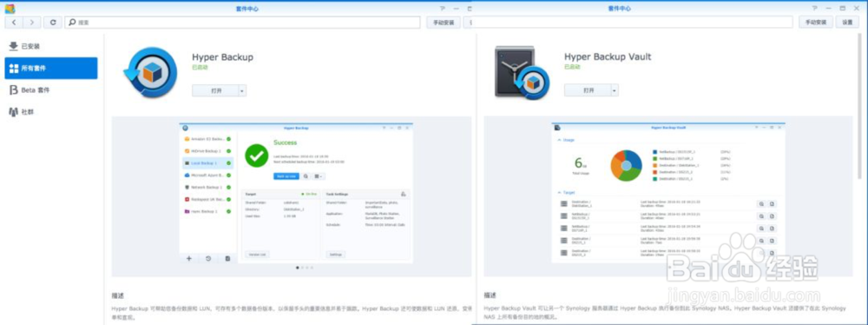Maximize the right 套件中心 window
Screen dimensions: 868x325
[843, 9]
